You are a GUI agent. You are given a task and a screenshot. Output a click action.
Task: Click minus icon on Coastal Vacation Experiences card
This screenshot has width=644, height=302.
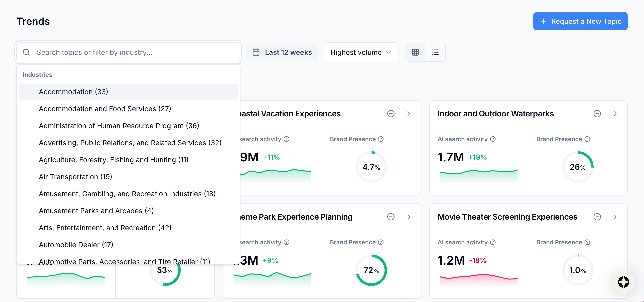391,114
